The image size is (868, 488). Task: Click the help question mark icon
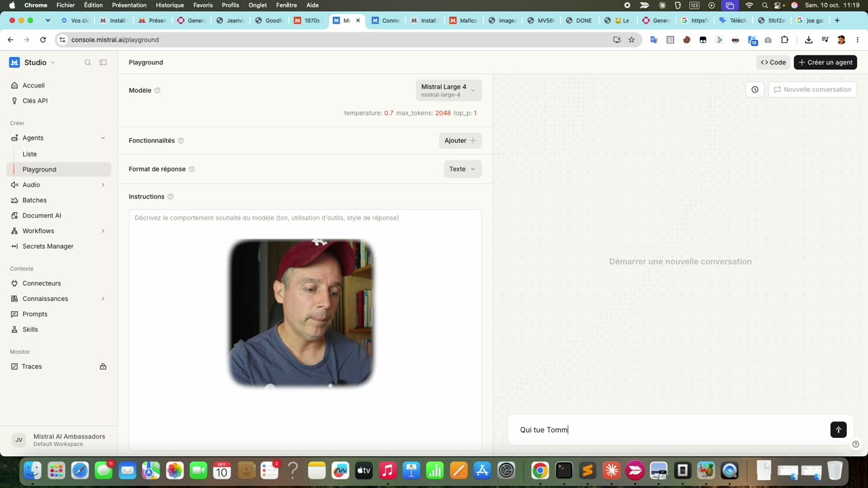[x=856, y=445]
